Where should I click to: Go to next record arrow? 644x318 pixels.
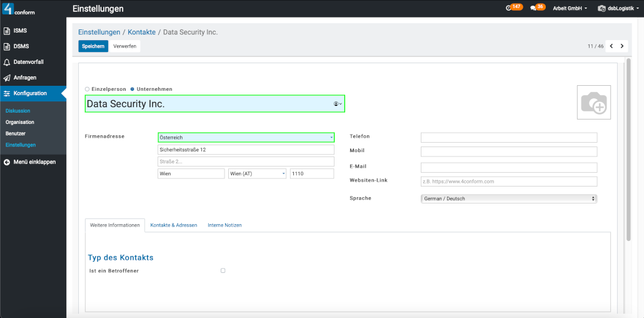pos(621,46)
